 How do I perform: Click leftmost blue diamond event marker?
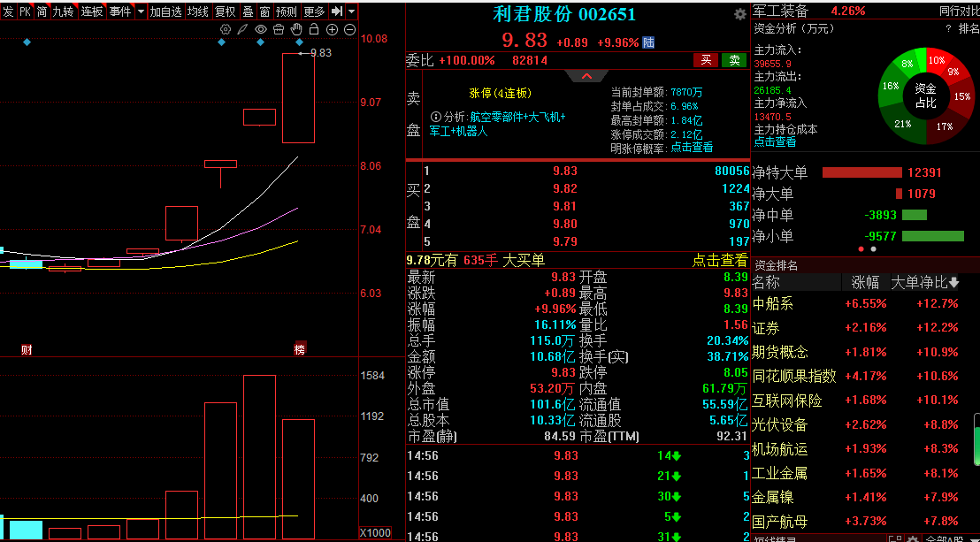(27, 42)
